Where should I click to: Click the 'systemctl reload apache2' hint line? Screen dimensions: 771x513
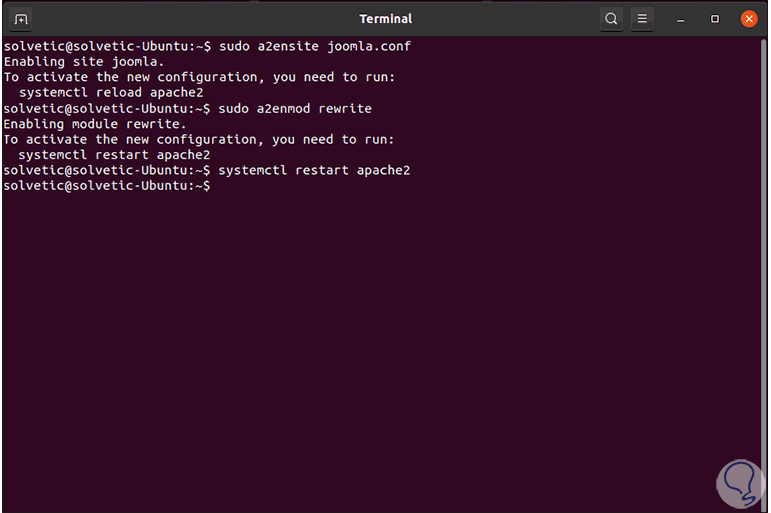click(x=110, y=93)
